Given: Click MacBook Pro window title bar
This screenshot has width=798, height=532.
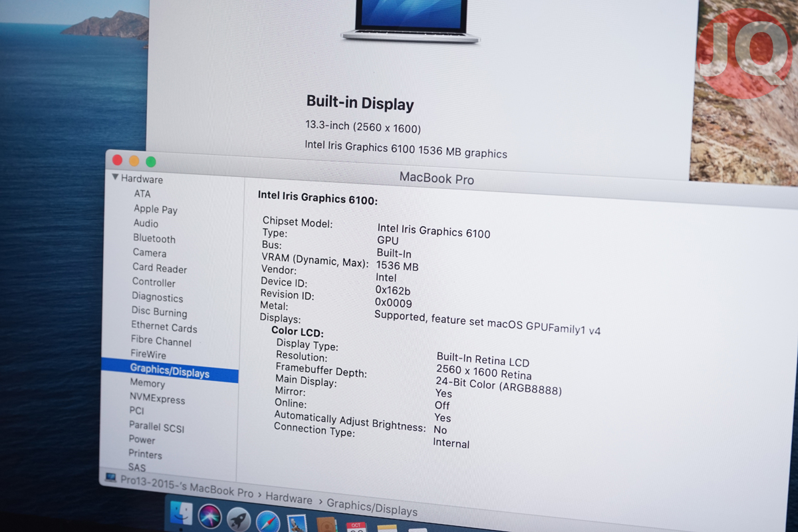Looking at the screenshot, I should click(x=436, y=178).
